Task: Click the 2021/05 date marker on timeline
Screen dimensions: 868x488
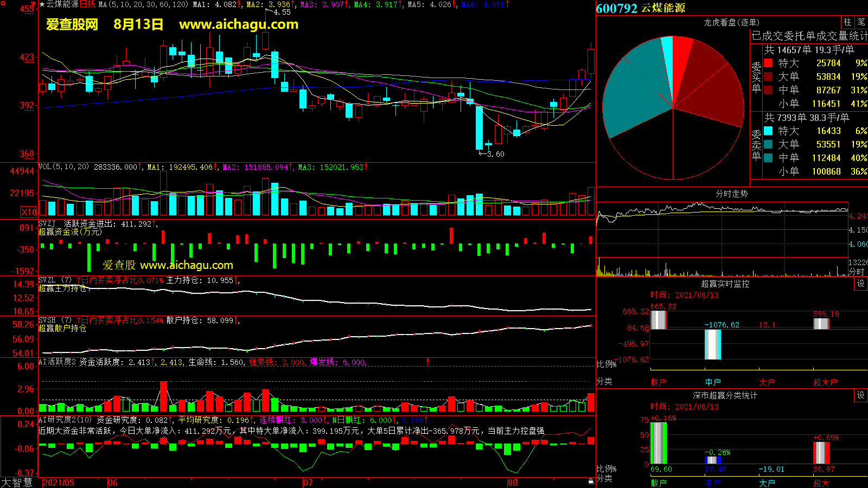Action: pyautogui.click(x=59, y=483)
